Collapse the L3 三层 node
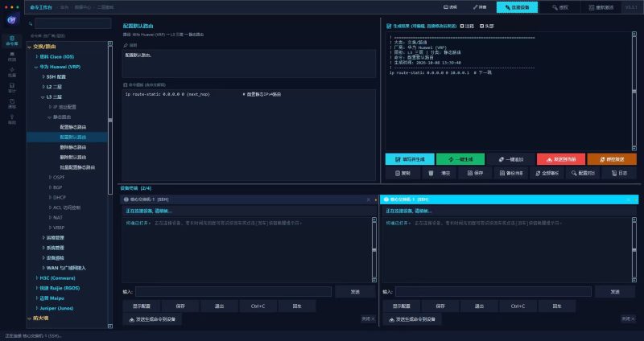Image resolution: width=644 pixels, height=341 pixels. tap(43, 97)
